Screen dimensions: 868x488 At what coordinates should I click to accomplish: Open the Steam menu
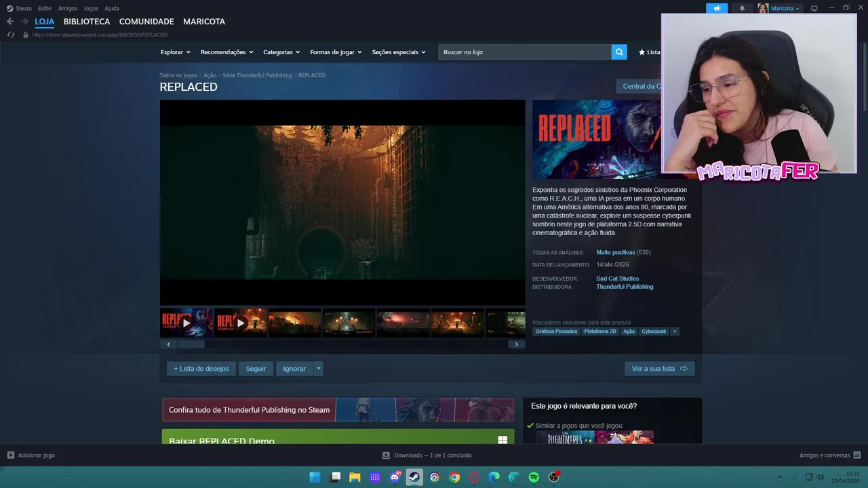(x=19, y=8)
